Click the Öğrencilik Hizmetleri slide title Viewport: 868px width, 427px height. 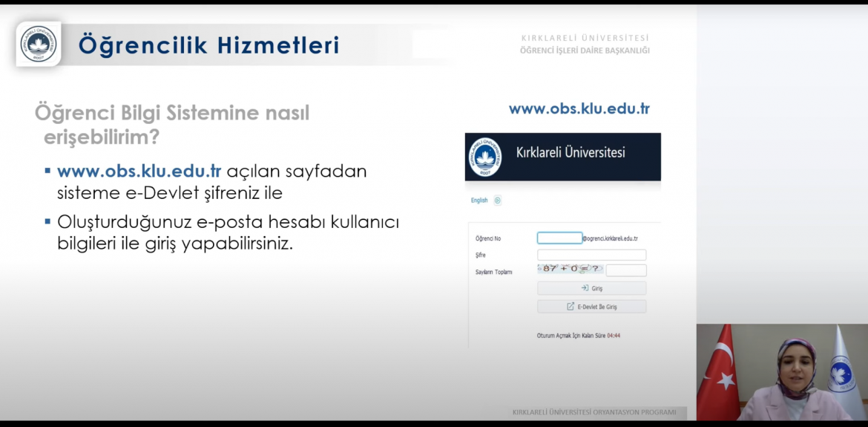(x=208, y=45)
